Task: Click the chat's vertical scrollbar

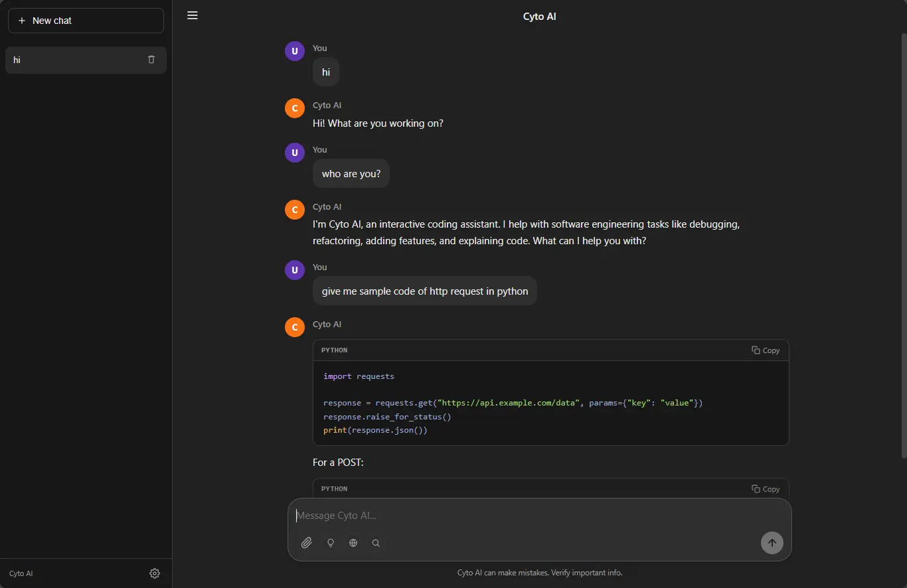Action: point(904,246)
